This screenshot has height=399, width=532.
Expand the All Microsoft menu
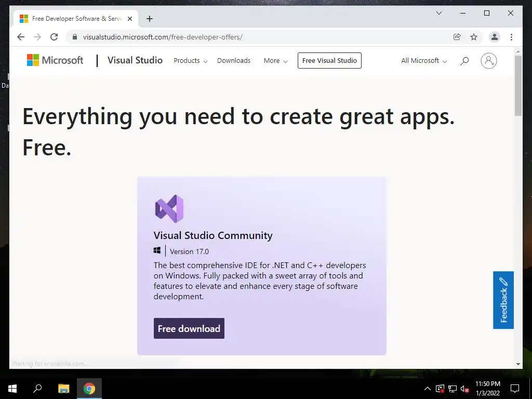(424, 61)
